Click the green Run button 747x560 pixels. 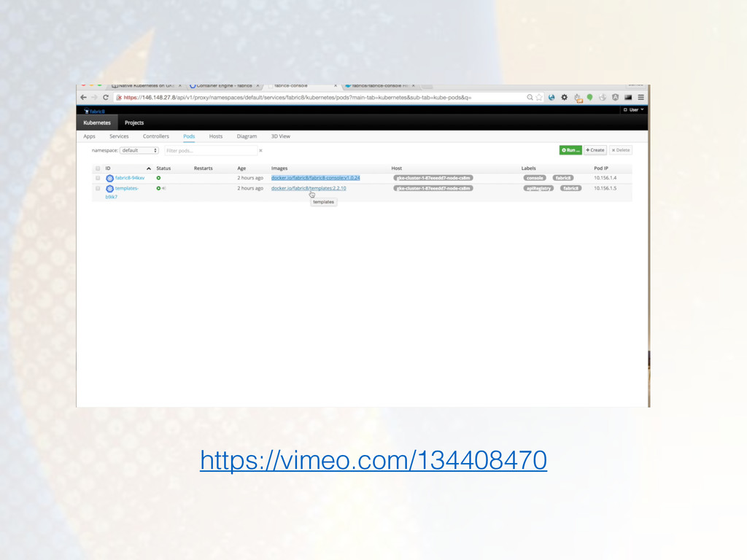570,150
